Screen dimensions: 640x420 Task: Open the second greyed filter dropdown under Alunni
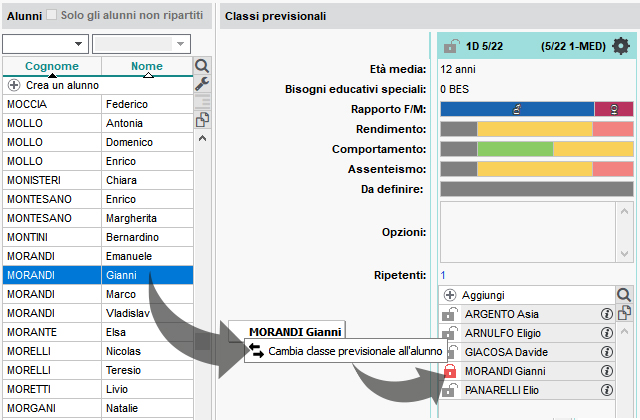coord(141,44)
